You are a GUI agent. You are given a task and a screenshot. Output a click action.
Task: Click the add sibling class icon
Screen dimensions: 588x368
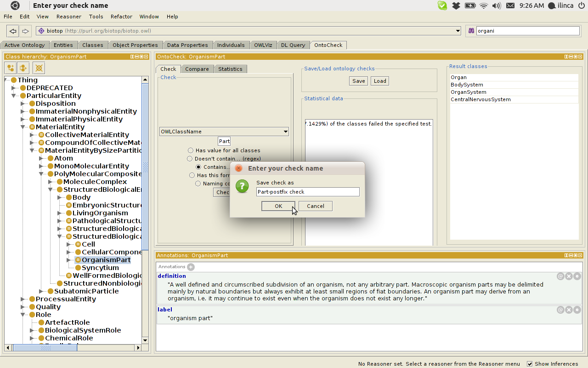click(23, 68)
